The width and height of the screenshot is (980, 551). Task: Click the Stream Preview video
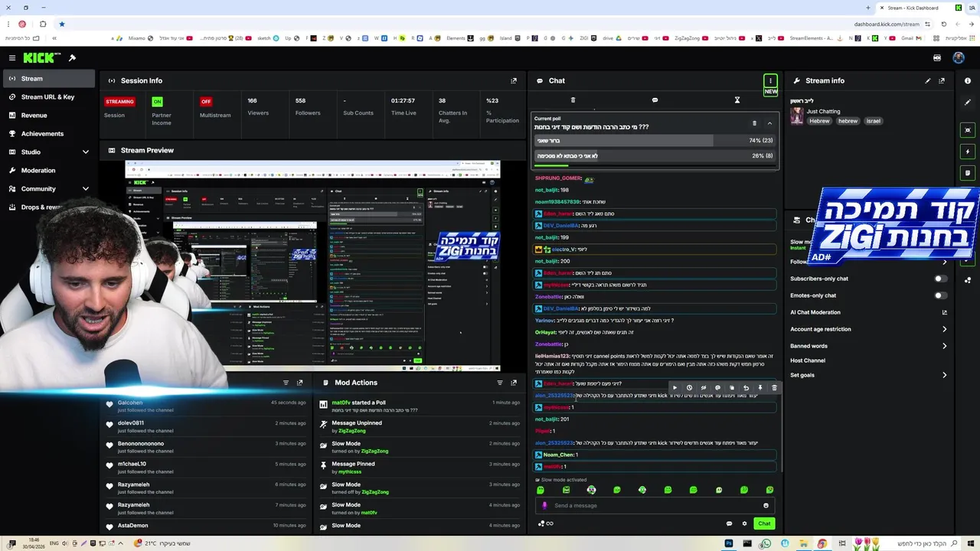[x=312, y=265]
